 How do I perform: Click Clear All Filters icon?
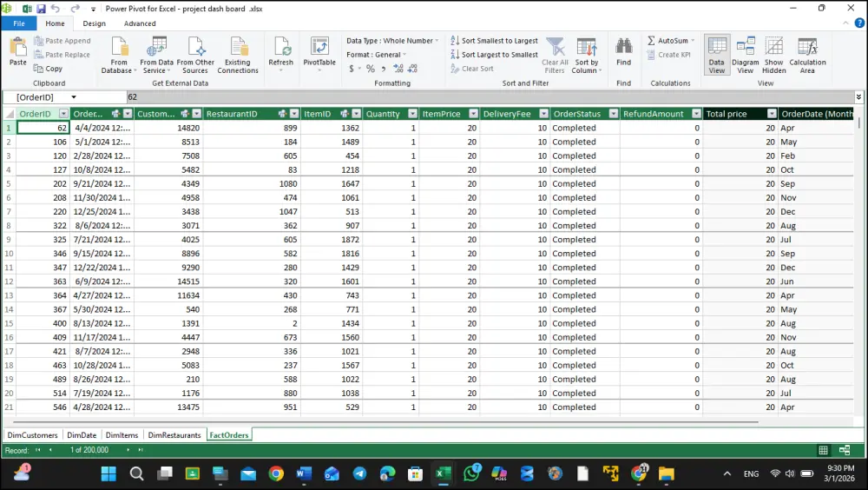[x=555, y=47]
